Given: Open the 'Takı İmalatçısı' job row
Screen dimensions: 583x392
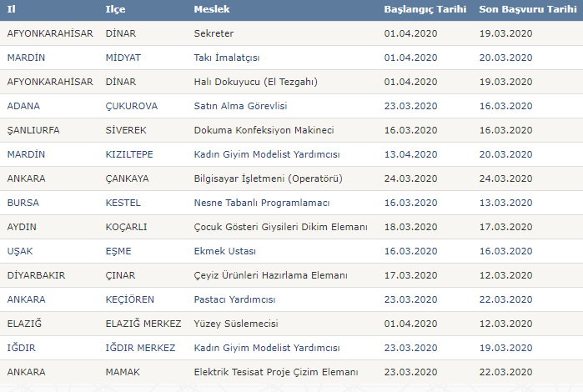Looking at the screenshot, I should (x=227, y=58).
